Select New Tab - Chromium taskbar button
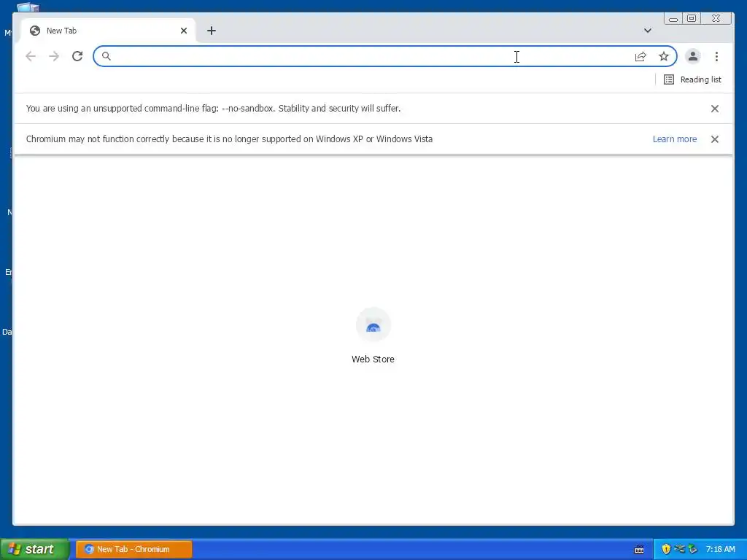 (134, 549)
